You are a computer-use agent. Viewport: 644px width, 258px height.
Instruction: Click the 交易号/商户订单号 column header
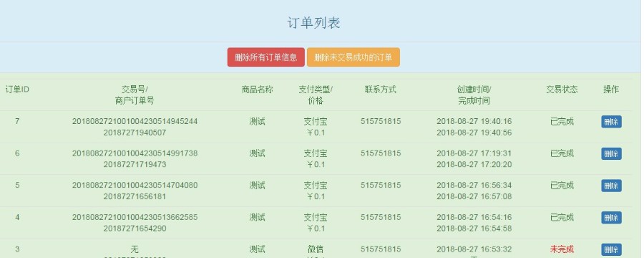(x=135, y=95)
